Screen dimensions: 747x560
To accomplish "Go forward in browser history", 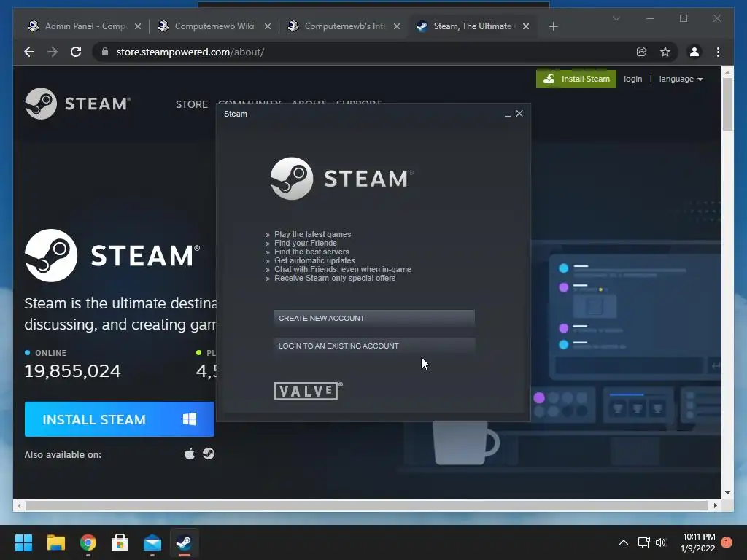I will point(53,52).
